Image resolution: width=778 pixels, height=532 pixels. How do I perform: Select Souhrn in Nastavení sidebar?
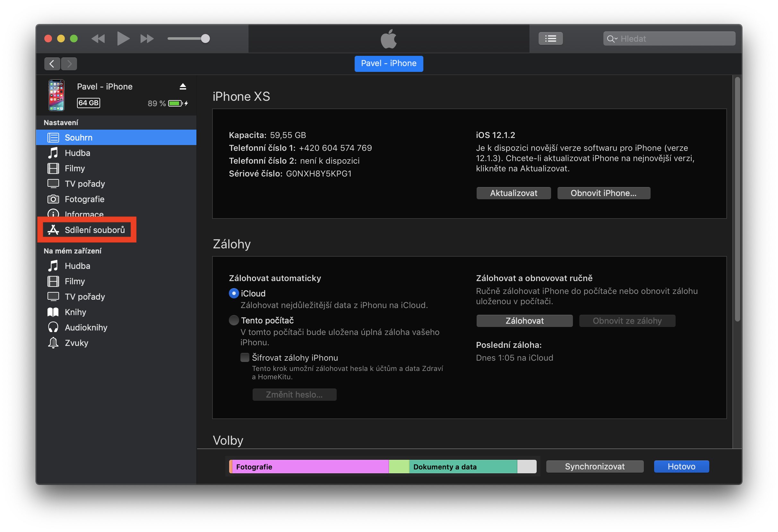click(x=116, y=137)
